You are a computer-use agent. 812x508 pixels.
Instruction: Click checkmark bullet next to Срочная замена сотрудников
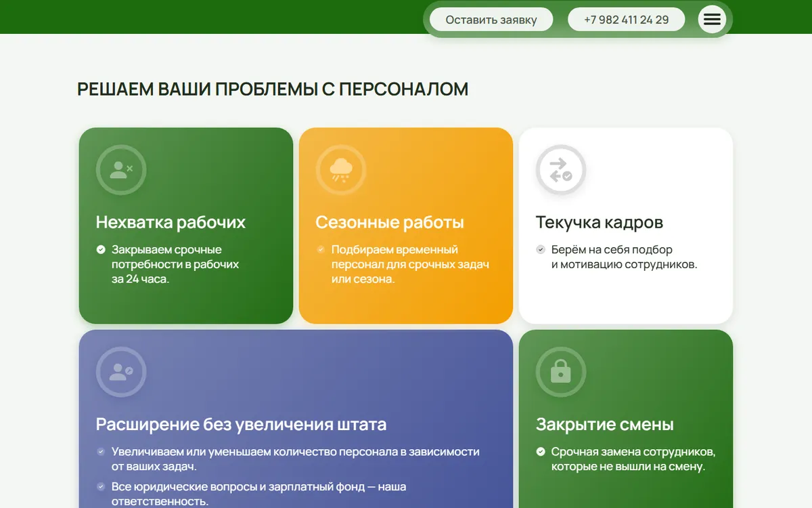[541, 451]
